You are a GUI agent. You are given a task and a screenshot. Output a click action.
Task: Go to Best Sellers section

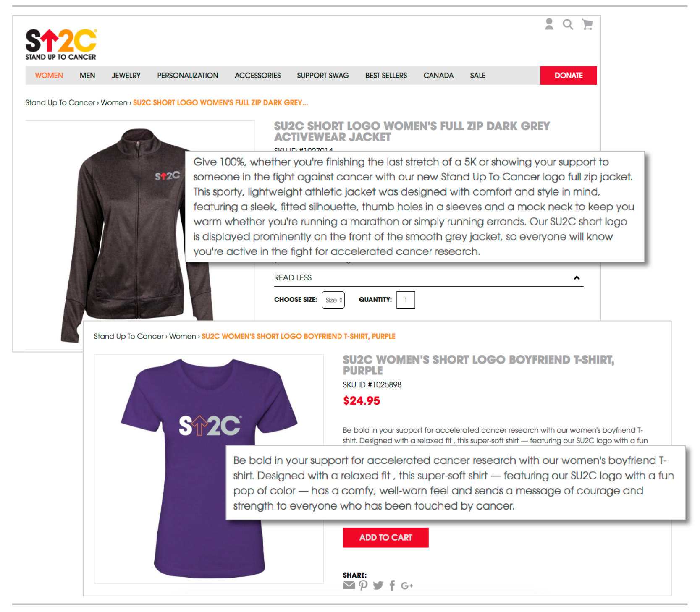pos(386,76)
